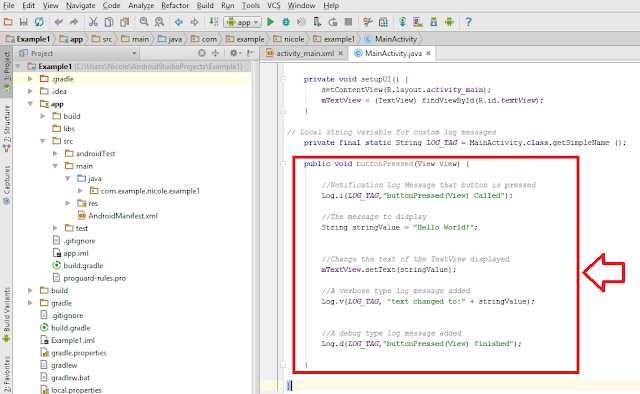This screenshot has width=640, height=394.
Task: Collapse the app module node
Action: (30, 104)
